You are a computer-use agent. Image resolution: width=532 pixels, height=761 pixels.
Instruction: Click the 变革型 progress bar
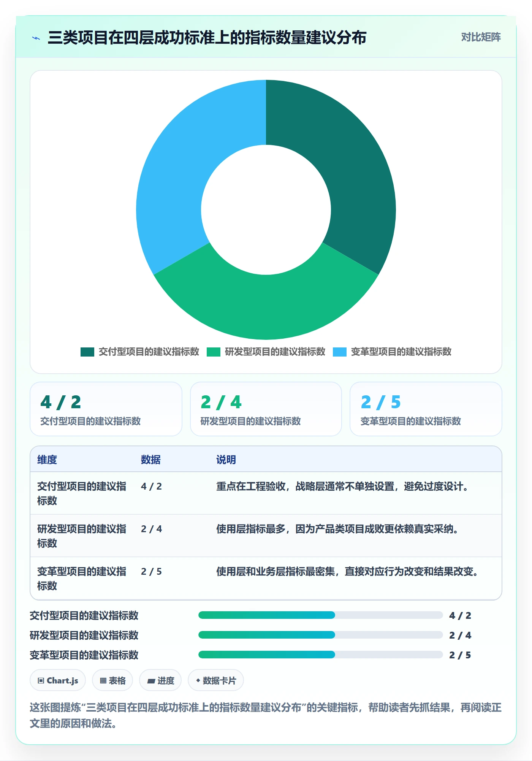click(320, 655)
